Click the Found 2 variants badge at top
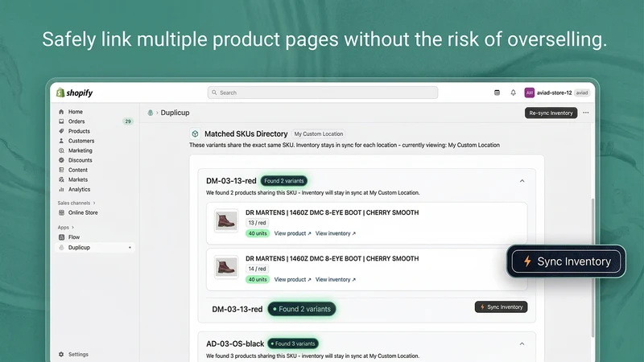644x362 pixels. (x=284, y=181)
